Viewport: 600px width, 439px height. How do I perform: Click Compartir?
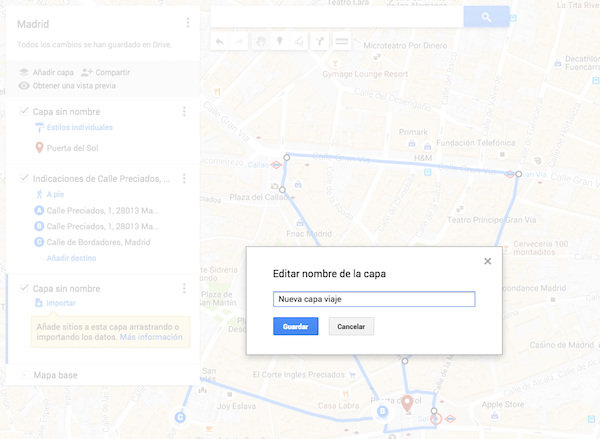(x=105, y=72)
